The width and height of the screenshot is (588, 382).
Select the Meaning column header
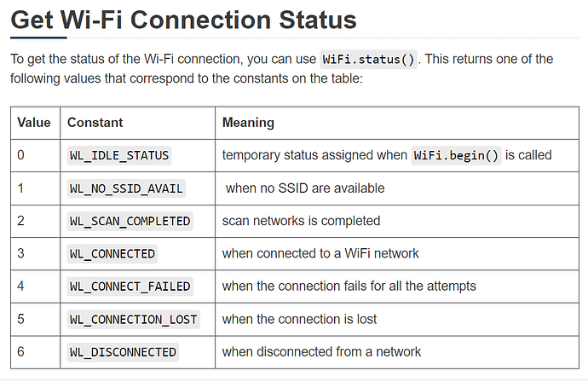coord(248,123)
